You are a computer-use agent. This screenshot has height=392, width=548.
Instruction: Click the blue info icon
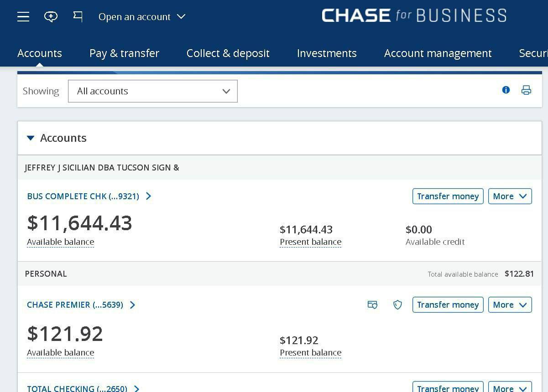coord(506,90)
